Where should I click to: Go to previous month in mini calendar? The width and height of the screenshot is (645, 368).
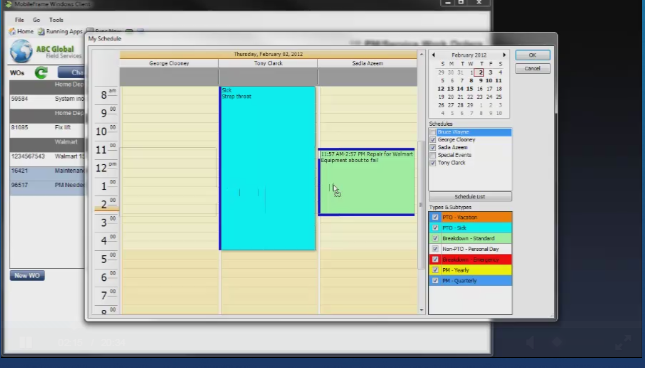pyautogui.click(x=433, y=55)
